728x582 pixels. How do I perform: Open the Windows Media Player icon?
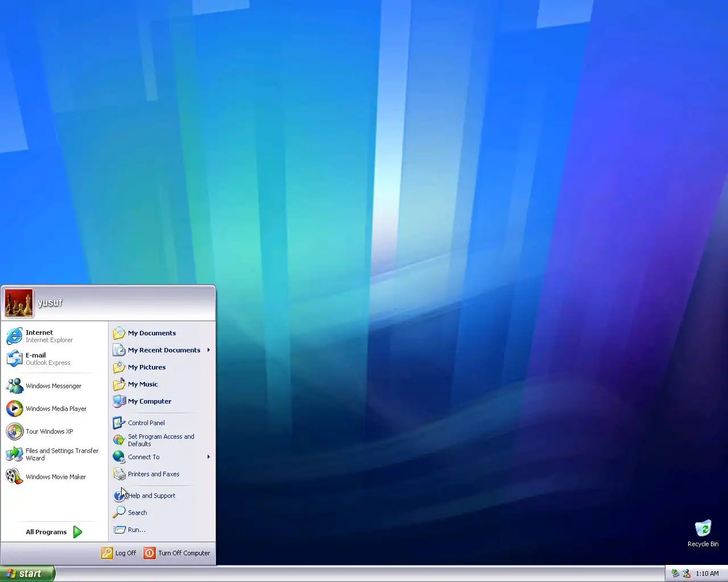click(14, 409)
